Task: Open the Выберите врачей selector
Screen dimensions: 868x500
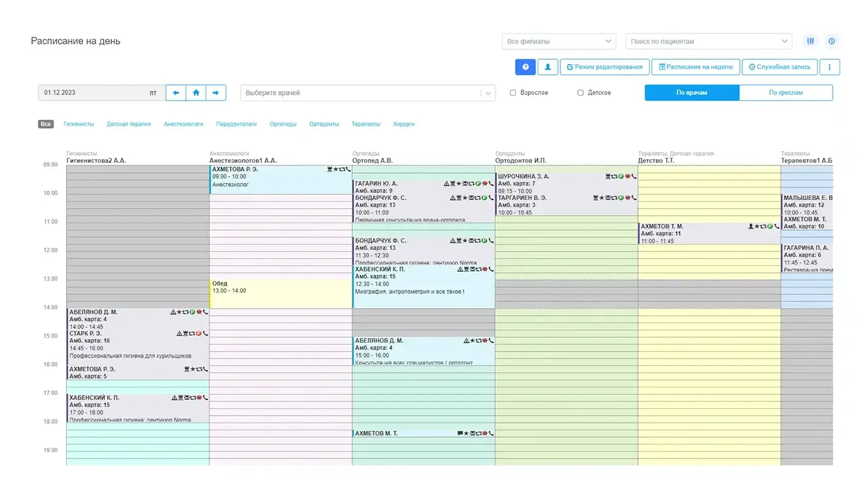Action: coord(367,93)
